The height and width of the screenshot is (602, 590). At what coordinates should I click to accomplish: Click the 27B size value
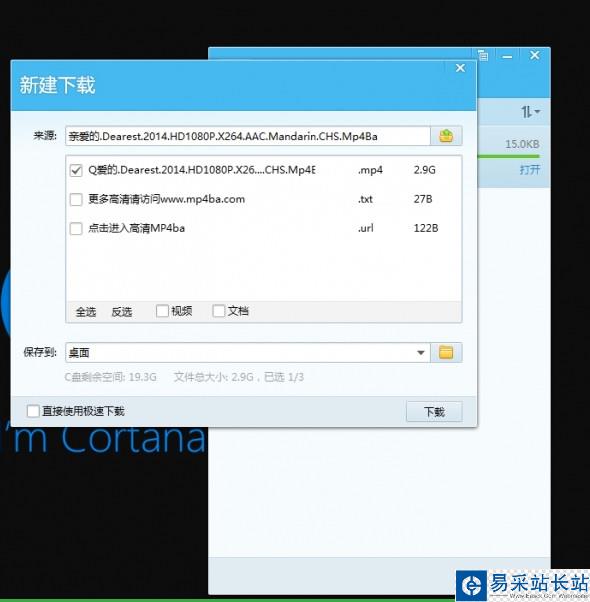(423, 199)
